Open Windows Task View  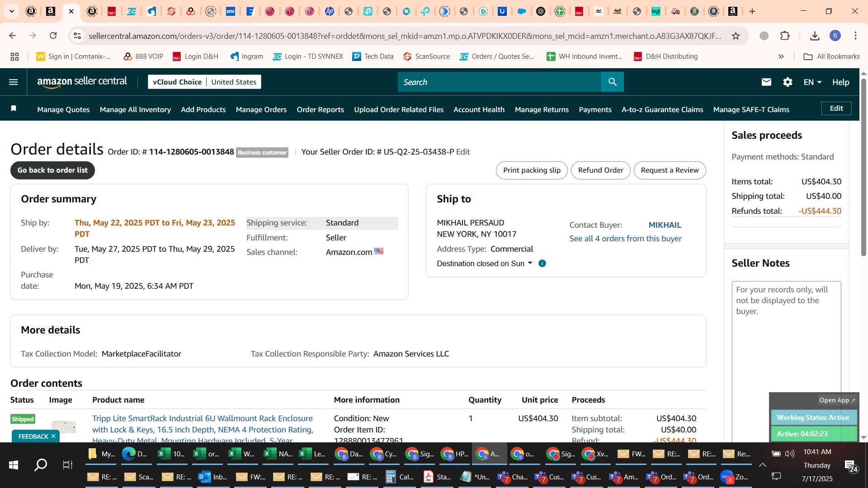pos(68,465)
